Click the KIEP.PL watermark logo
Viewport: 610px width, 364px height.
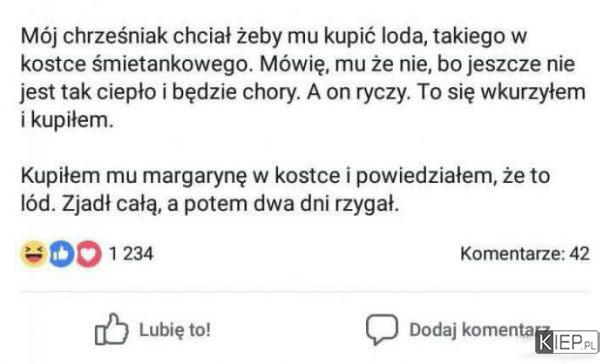coord(567,343)
